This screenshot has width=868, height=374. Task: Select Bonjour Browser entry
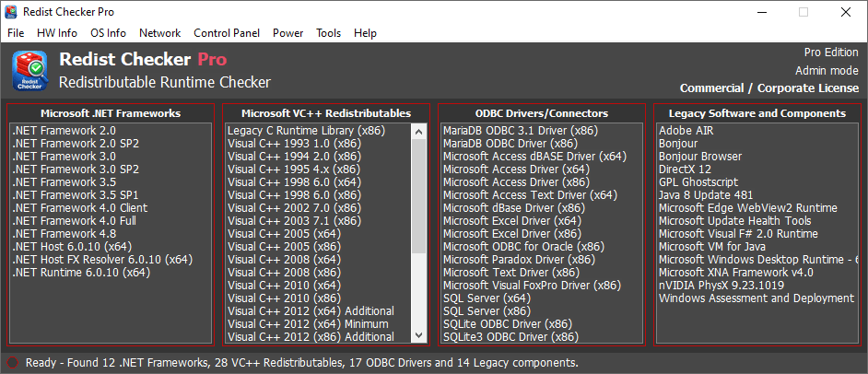tap(700, 157)
